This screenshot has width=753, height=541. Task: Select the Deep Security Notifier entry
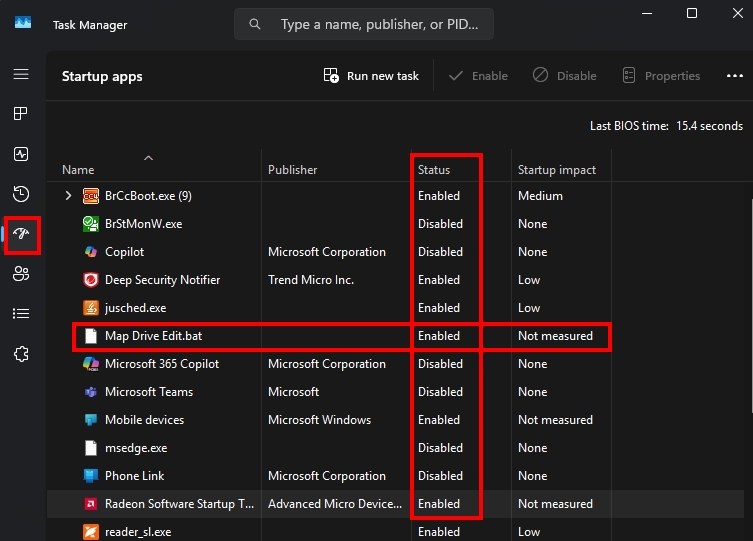(x=162, y=280)
